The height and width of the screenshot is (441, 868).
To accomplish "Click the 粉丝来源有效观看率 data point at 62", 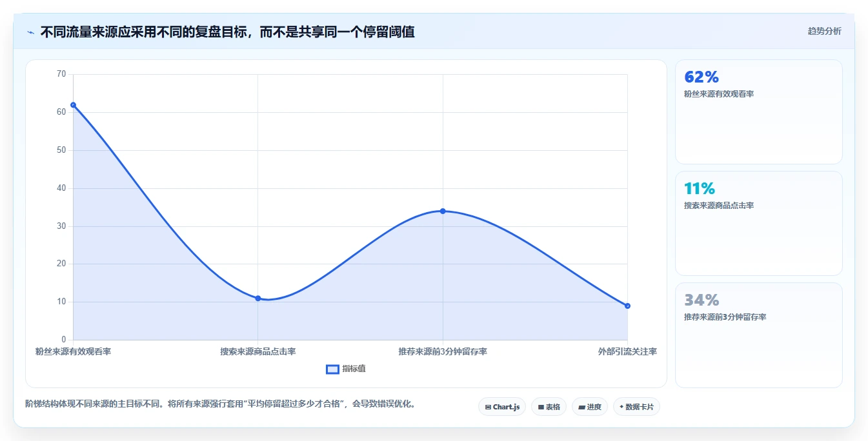I will click(x=73, y=105).
